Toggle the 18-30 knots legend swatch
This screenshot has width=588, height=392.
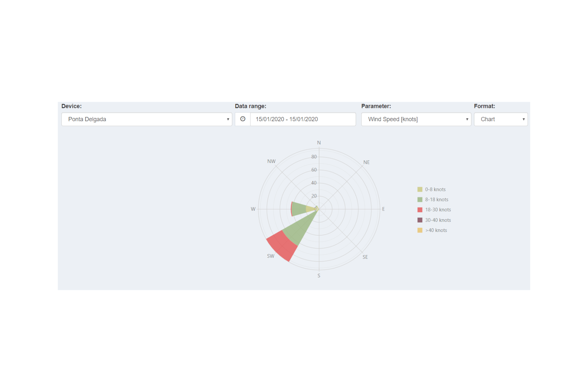click(420, 210)
